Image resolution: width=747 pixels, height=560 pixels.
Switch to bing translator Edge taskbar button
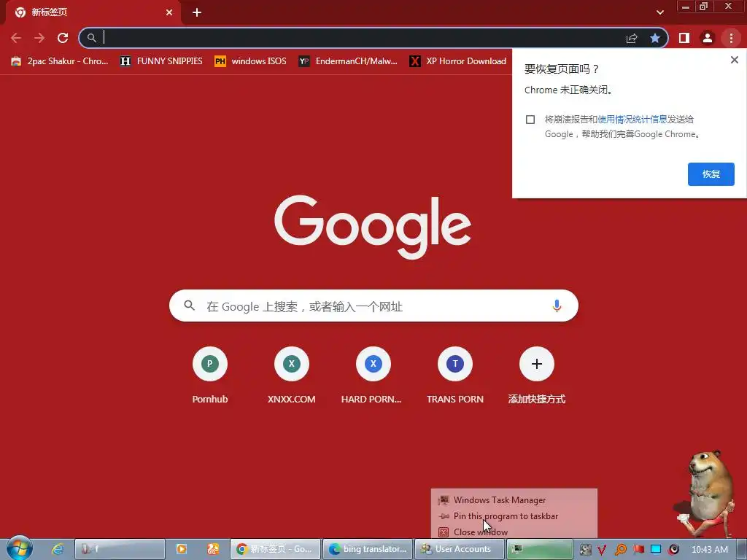[x=368, y=549]
